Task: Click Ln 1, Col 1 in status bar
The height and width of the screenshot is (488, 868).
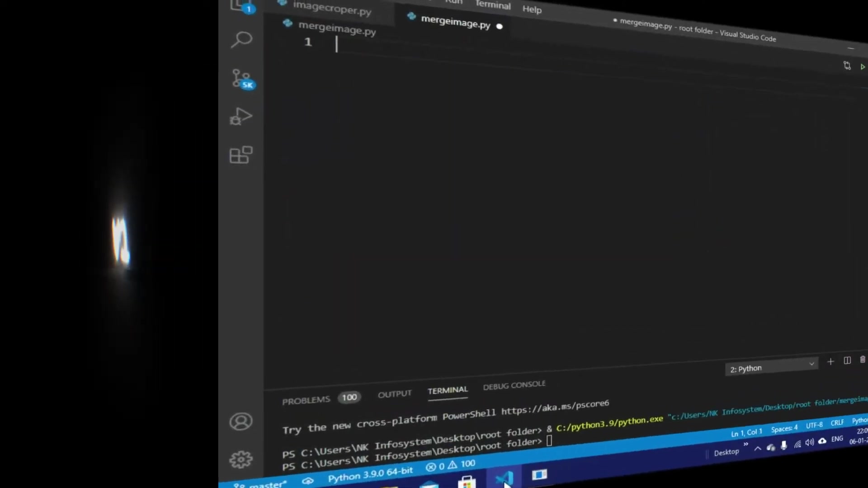Action: pos(746,432)
